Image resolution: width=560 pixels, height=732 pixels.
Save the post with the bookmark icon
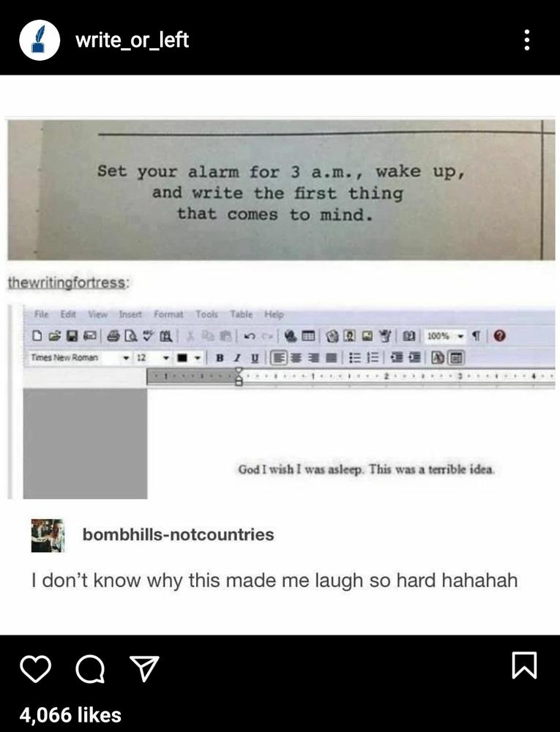[x=525, y=665]
